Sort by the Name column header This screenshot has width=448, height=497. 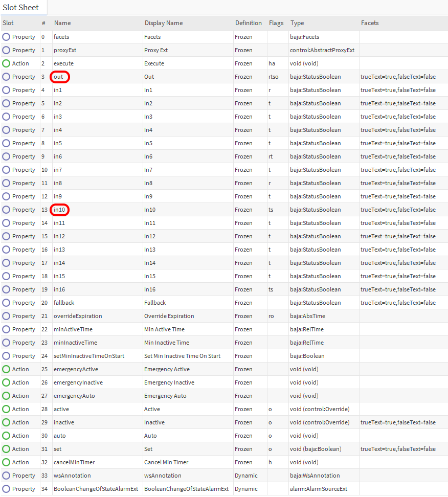point(62,23)
